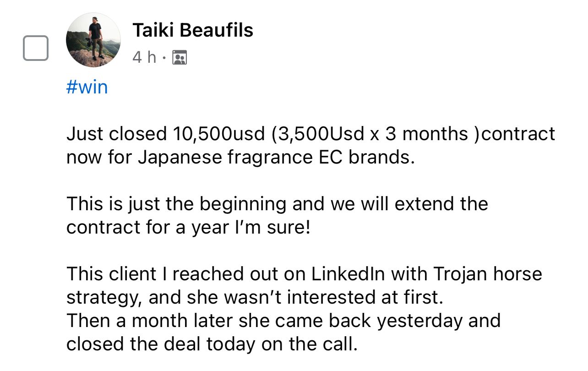588x371 pixels.
Task: Tick the checkbox beside the post
Action: point(36,48)
